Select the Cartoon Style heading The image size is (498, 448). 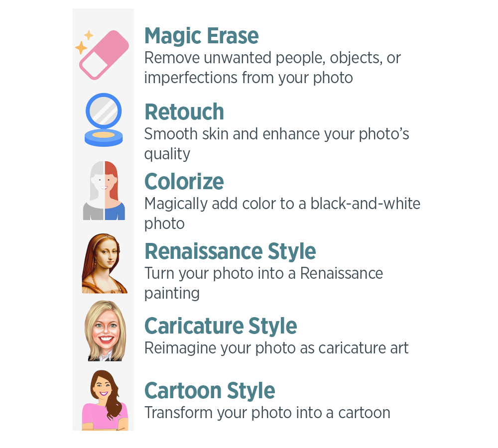click(210, 391)
